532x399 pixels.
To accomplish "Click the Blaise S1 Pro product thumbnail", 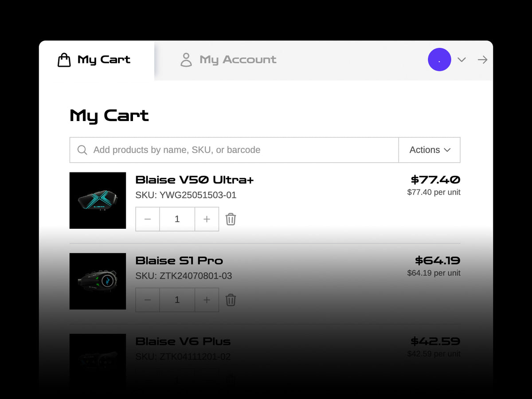I will click(98, 281).
